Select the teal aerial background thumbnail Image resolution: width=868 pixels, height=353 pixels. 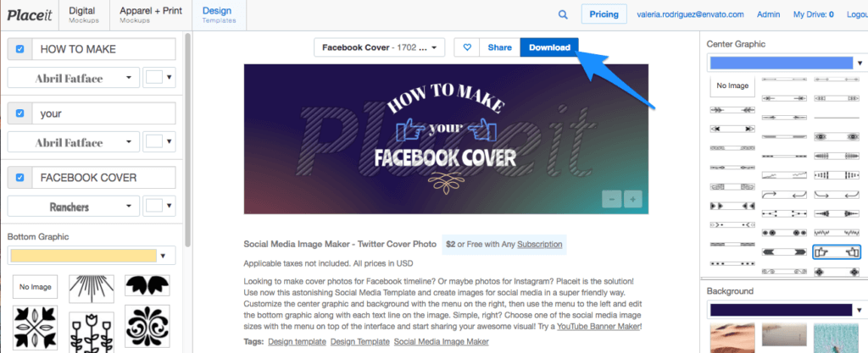[x=835, y=338]
